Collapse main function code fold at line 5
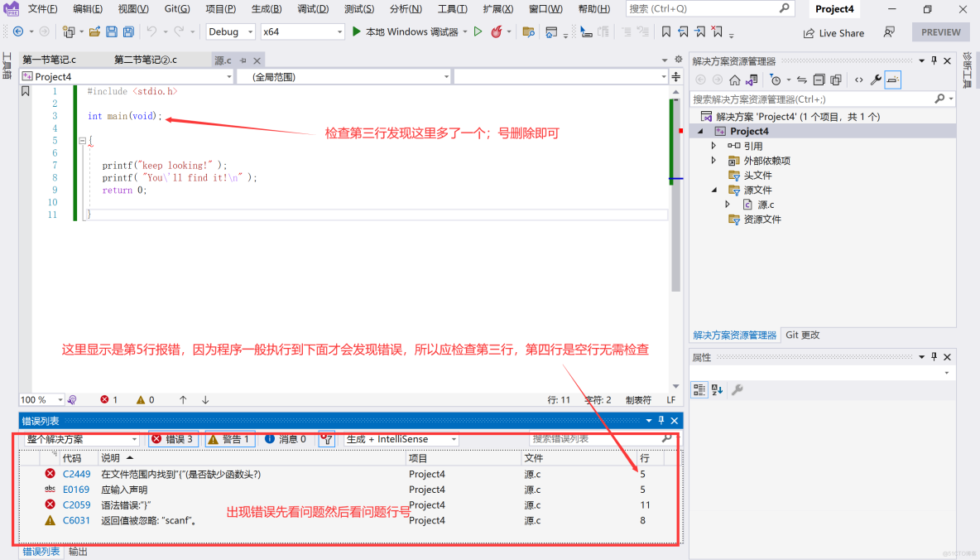Viewport: 980px width, 560px height. coord(82,141)
